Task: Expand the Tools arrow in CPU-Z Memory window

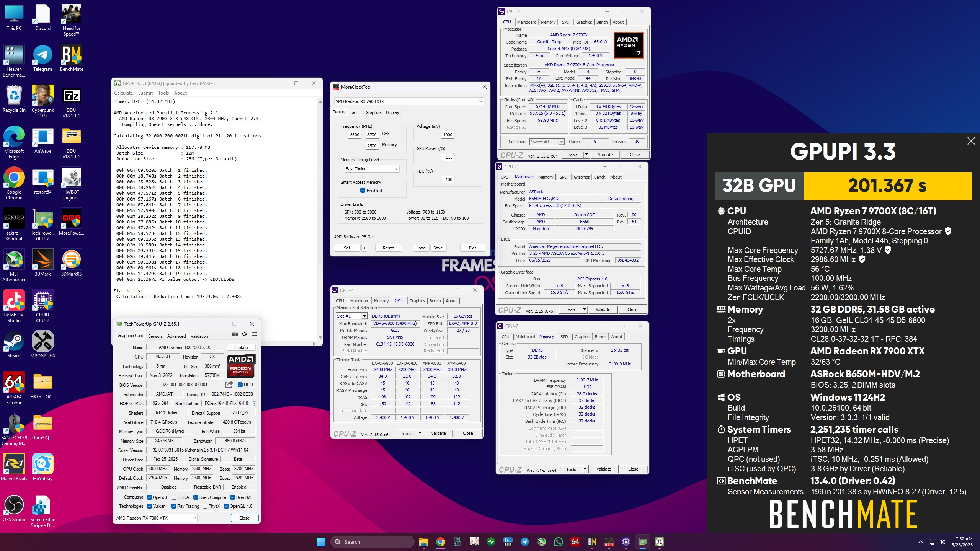Action: (x=585, y=469)
